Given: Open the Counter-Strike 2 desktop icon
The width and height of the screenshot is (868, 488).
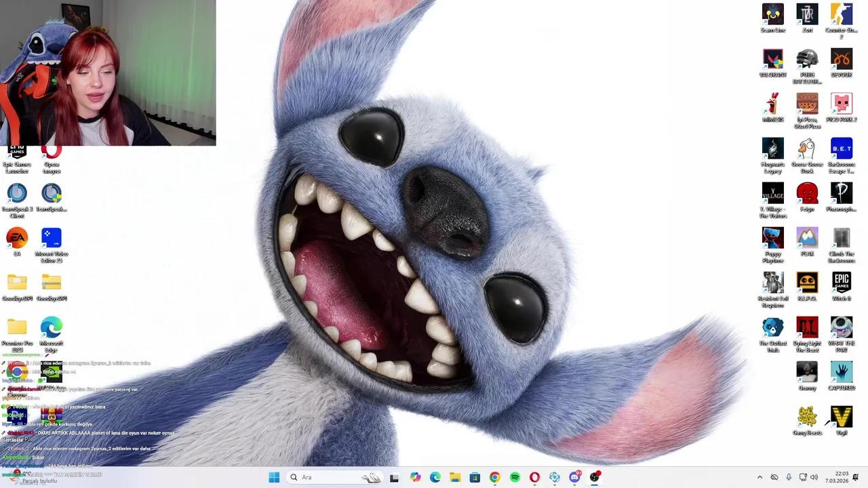Looking at the screenshot, I should tap(841, 20).
